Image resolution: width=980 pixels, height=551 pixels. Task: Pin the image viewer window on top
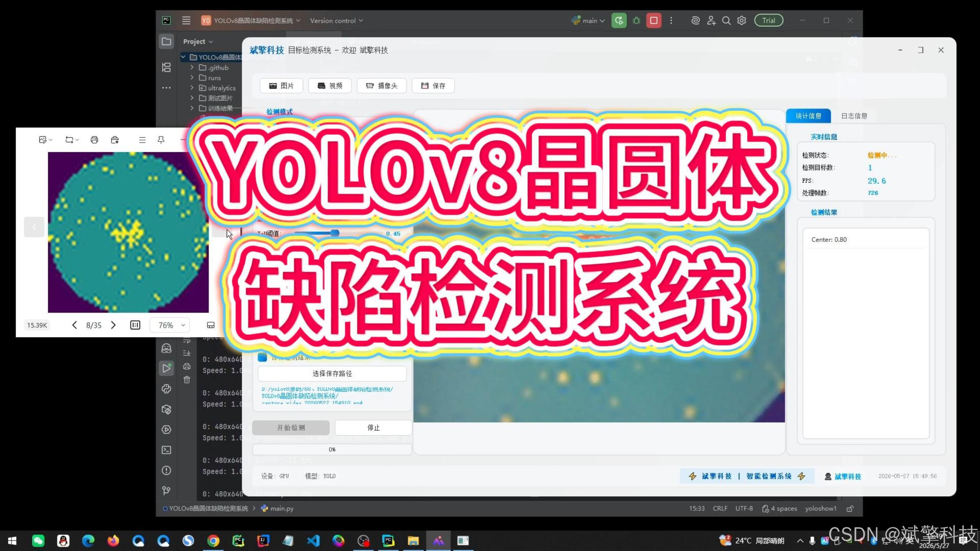(x=161, y=140)
